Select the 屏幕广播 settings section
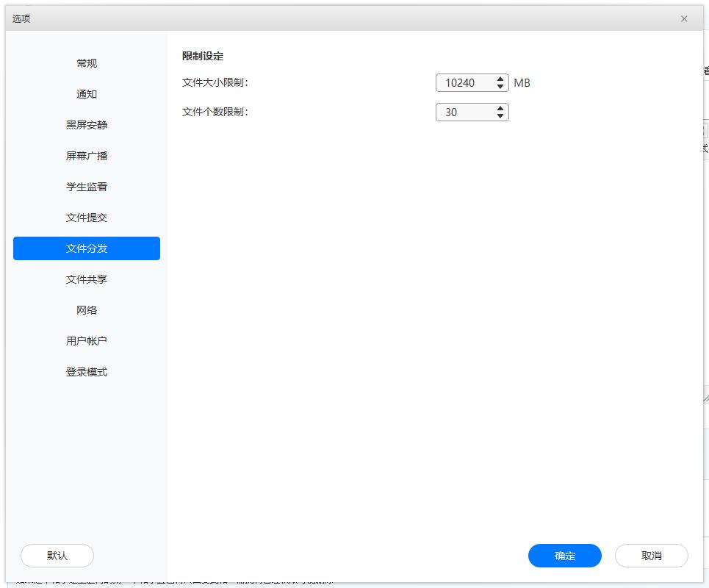Image resolution: width=709 pixels, height=588 pixels. click(86, 156)
